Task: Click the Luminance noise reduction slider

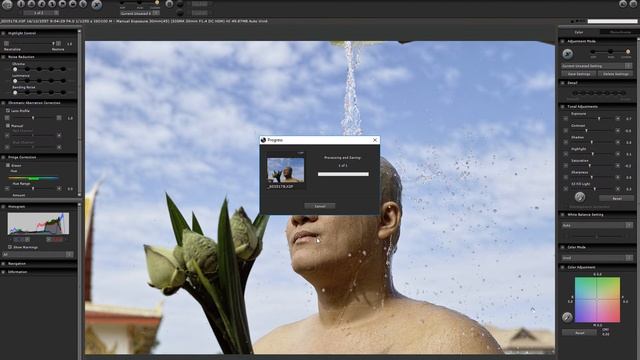Action: (x=39, y=81)
